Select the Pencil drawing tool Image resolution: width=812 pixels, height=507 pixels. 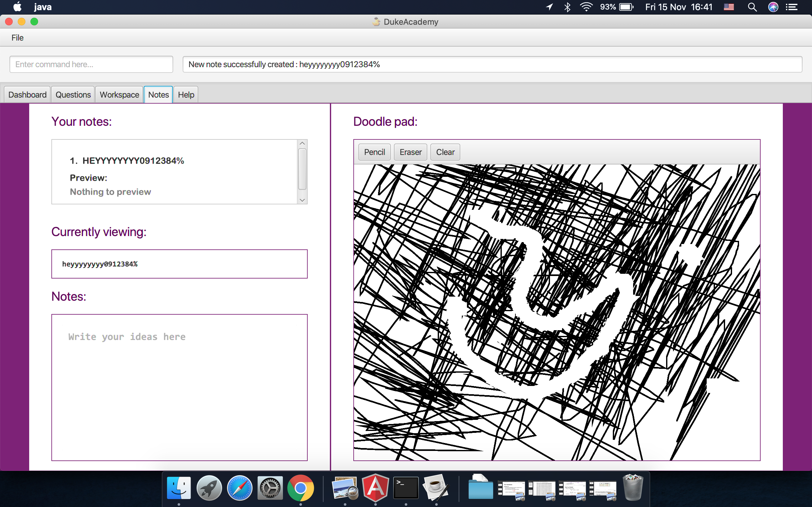tap(374, 152)
